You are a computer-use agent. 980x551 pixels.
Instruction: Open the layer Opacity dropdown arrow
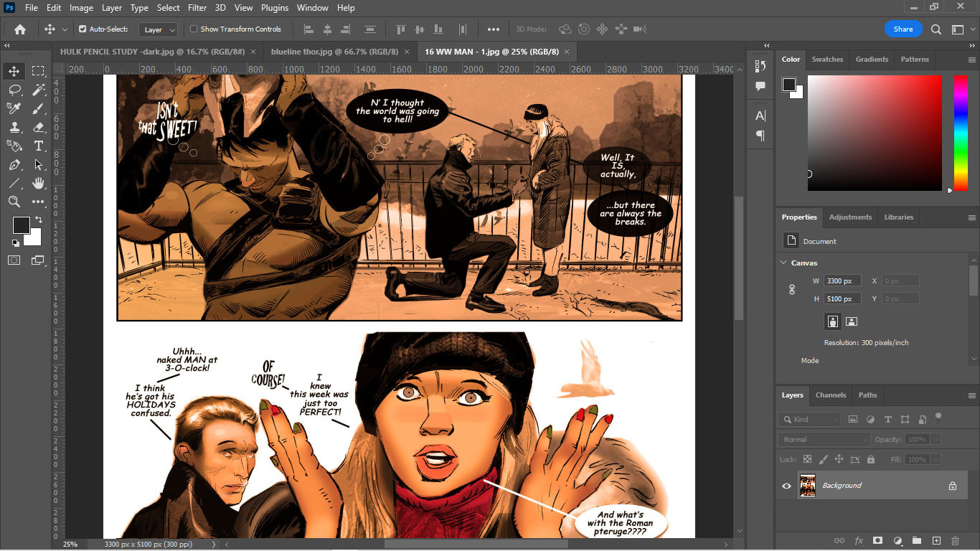coord(936,439)
